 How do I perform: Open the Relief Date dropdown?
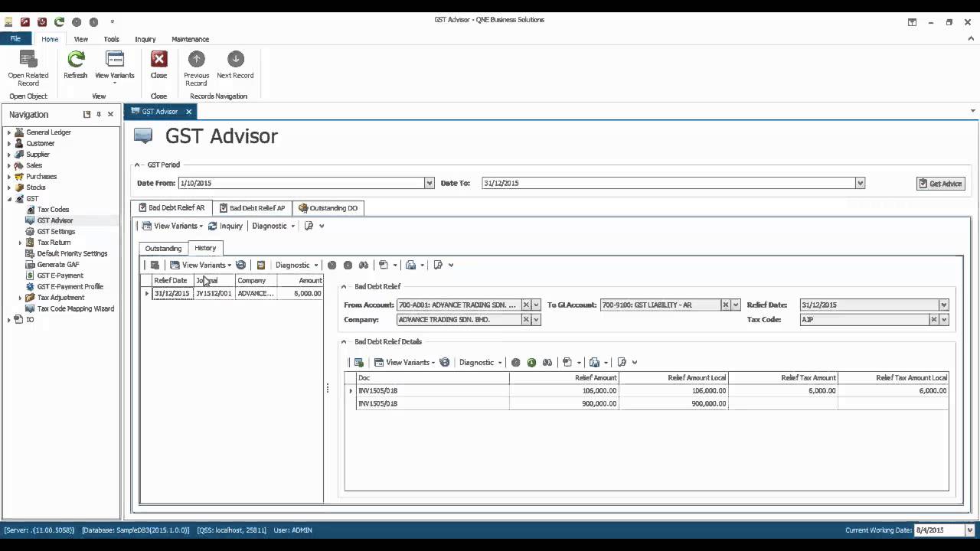click(x=944, y=305)
